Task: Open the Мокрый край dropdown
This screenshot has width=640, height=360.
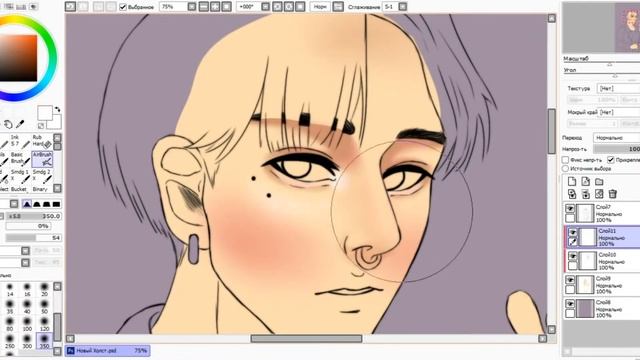Action: (618, 112)
